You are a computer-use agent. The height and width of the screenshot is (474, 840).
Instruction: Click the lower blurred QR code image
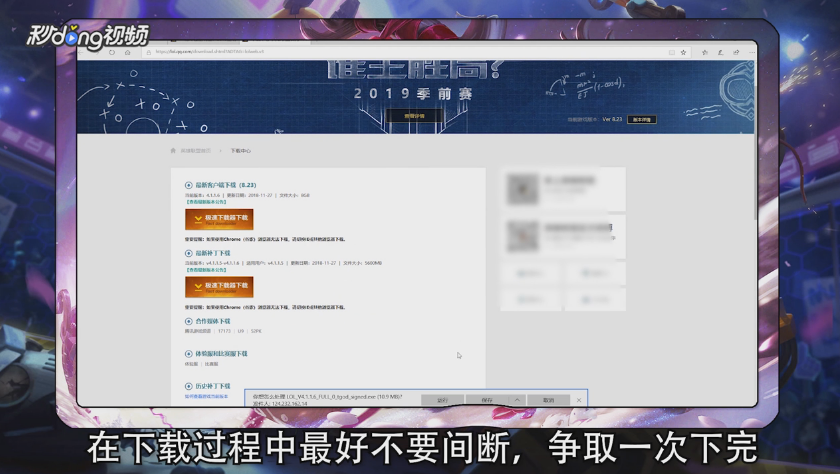point(523,236)
